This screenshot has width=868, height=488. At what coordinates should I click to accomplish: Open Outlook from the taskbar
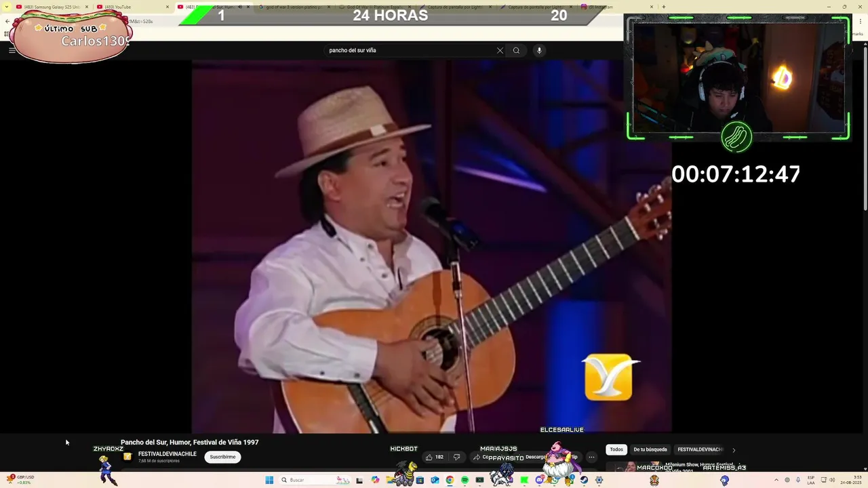pyautogui.click(x=435, y=480)
